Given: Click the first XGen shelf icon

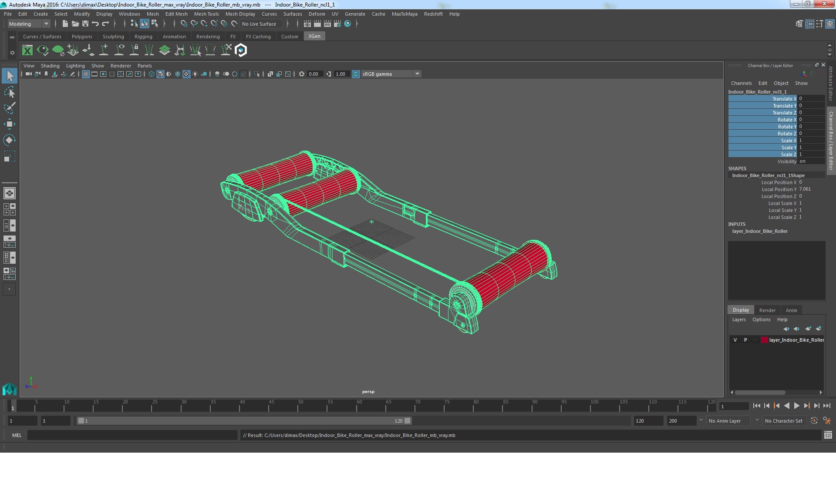Looking at the screenshot, I should tap(27, 50).
